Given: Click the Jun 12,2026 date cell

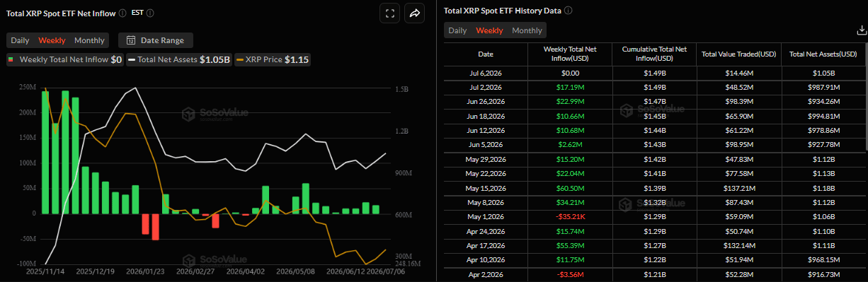Looking at the screenshot, I should [486, 131].
